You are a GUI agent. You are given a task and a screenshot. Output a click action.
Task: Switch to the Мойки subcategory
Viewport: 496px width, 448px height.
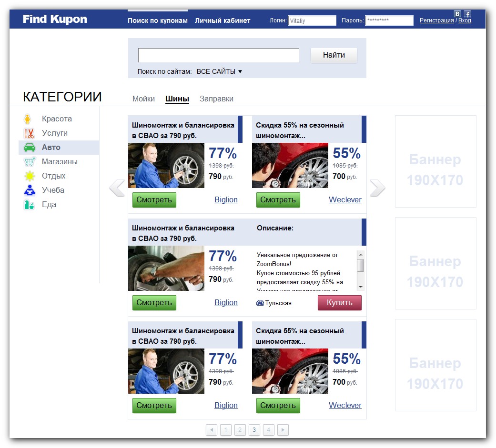click(143, 99)
